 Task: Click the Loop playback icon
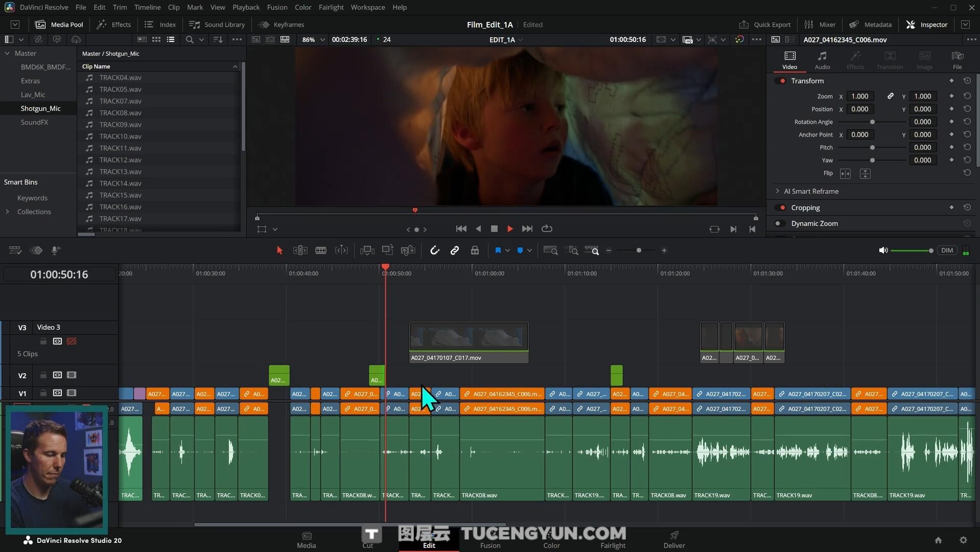(547, 229)
